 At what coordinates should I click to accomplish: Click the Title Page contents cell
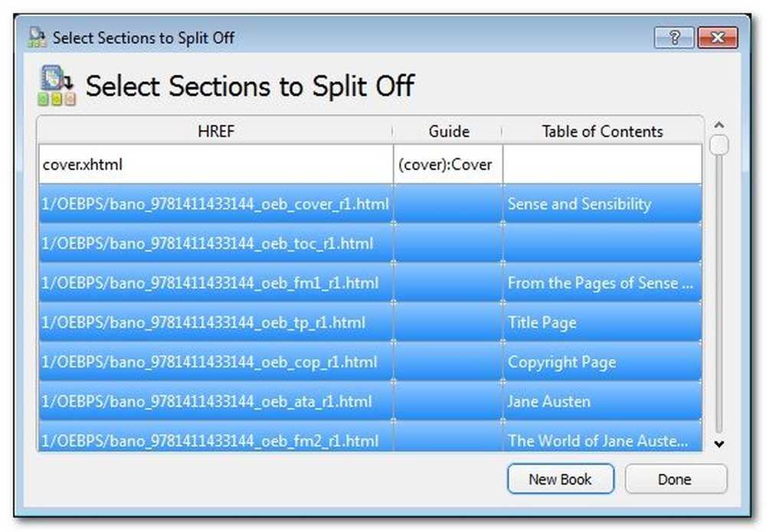(x=602, y=322)
